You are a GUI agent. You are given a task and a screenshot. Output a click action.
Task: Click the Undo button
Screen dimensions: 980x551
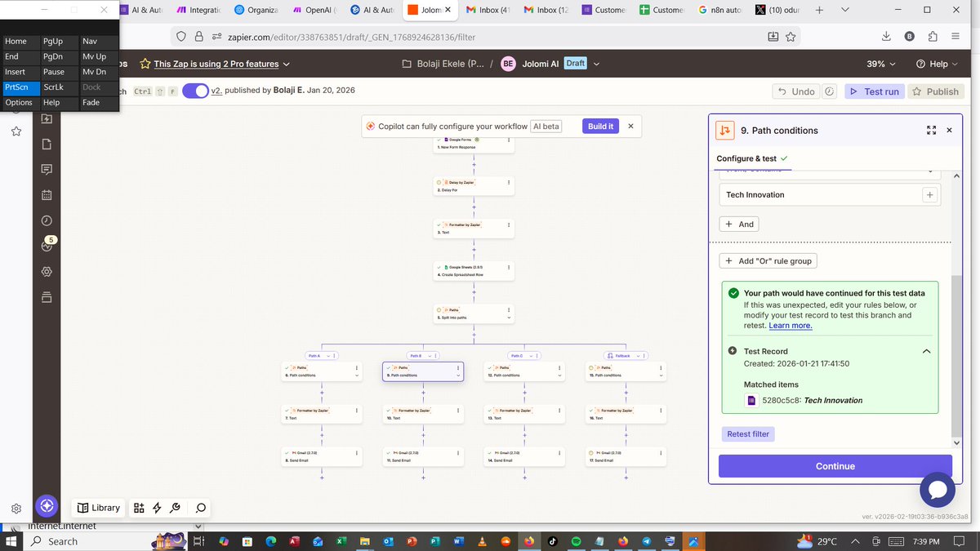[796, 91]
